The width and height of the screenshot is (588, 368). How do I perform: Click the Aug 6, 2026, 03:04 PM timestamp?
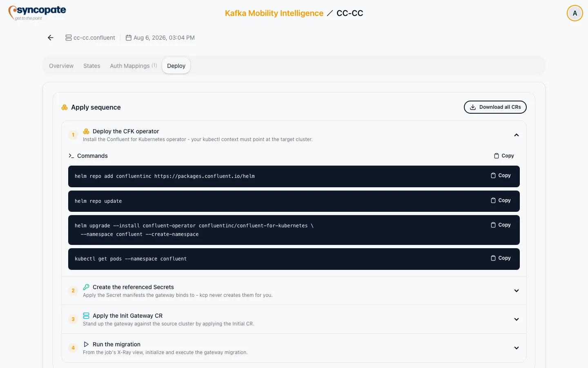pos(164,38)
